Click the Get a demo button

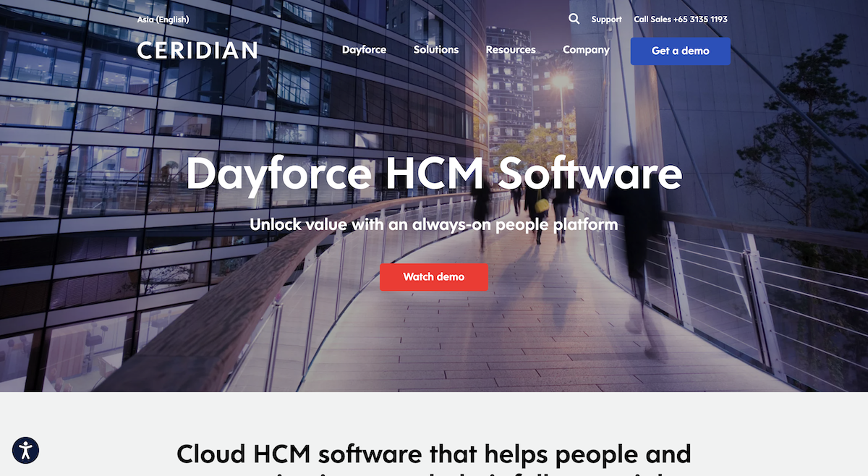click(681, 51)
